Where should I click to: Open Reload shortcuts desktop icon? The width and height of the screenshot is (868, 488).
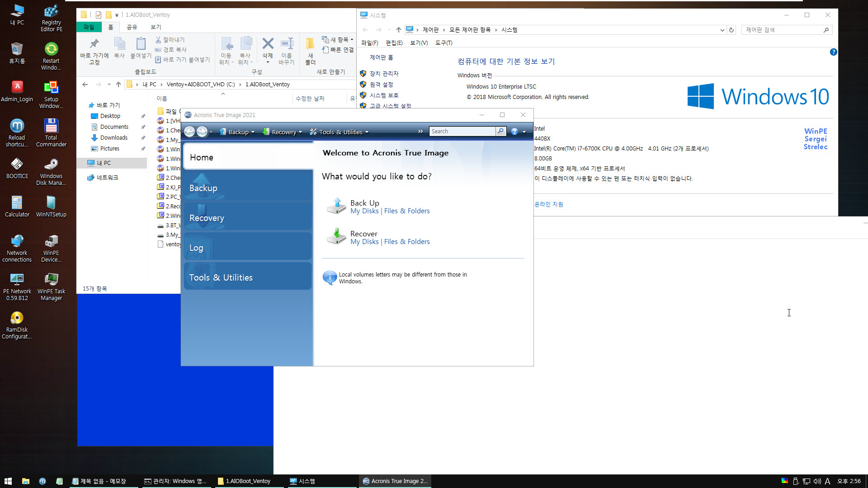click(x=17, y=133)
